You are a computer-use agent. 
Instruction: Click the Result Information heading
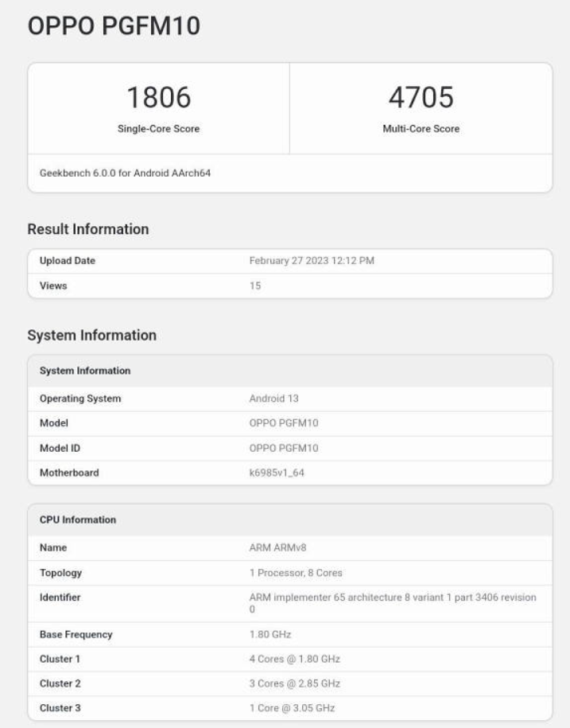pos(88,229)
